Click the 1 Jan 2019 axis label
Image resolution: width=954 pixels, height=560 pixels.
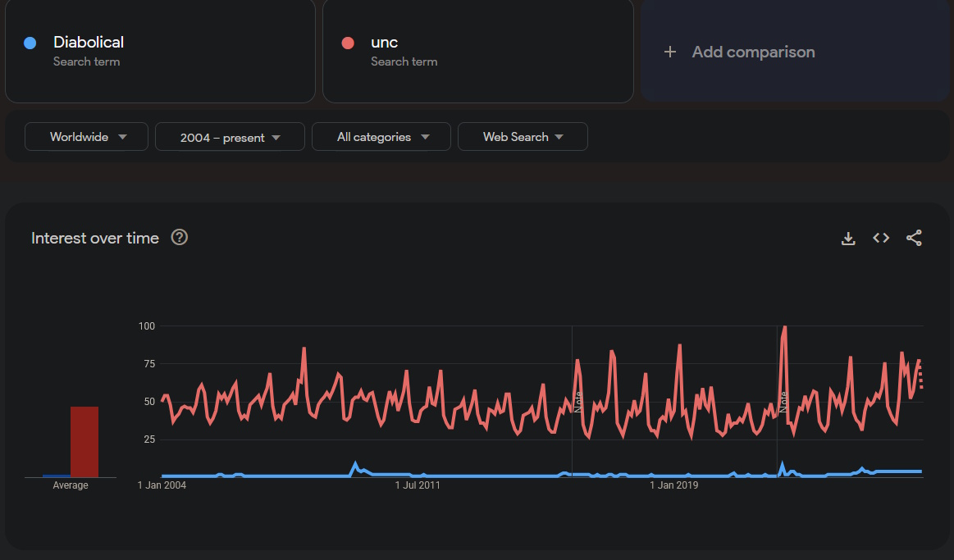coord(673,485)
